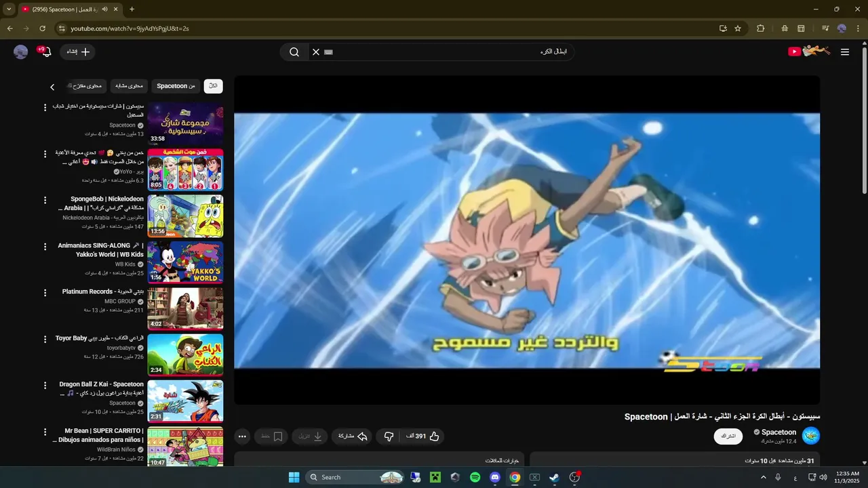The image size is (868, 488).
Task: Mute the tab via speaker icon
Action: [x=105, y=9]
